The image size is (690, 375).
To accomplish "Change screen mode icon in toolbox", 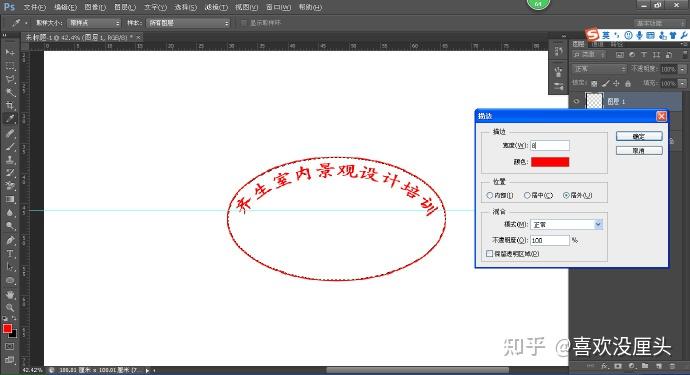I will (x=10, y=360).
